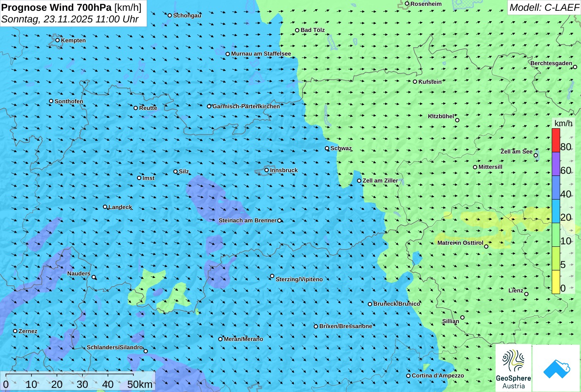
Task: Click the Kempten city marker
Action: 58,40
